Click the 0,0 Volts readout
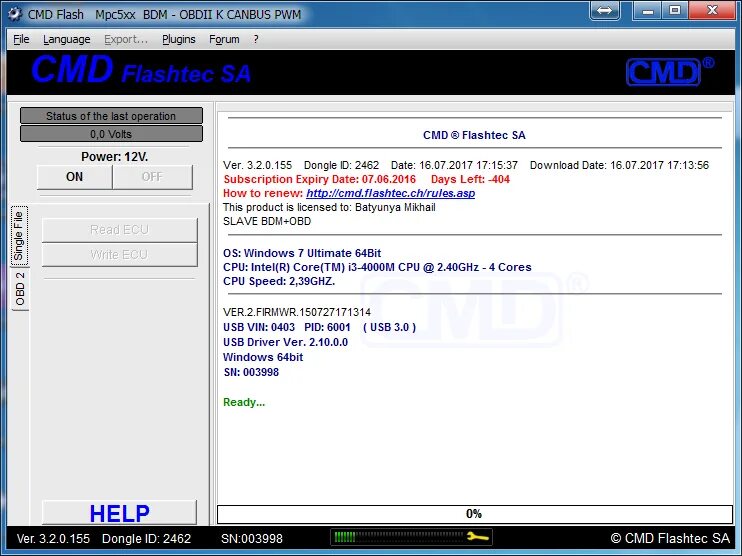The height and width of the screenshot is (556, 742). coord(111,134)
